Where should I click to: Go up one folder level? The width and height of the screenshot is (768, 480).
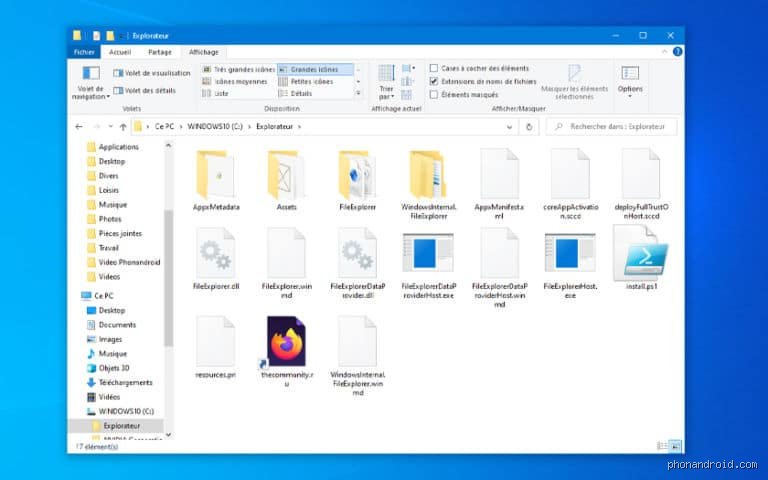pos(123,127)
